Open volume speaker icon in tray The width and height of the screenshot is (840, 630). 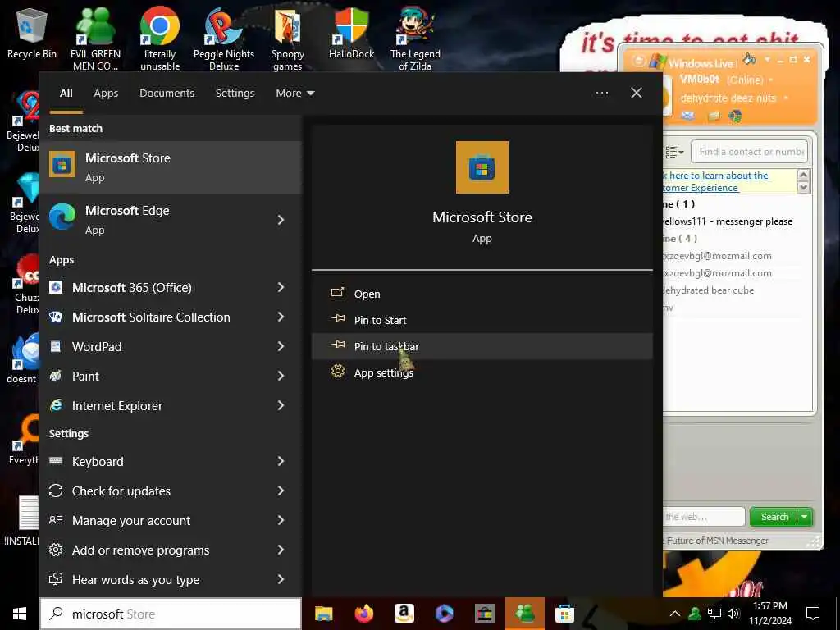733,614
